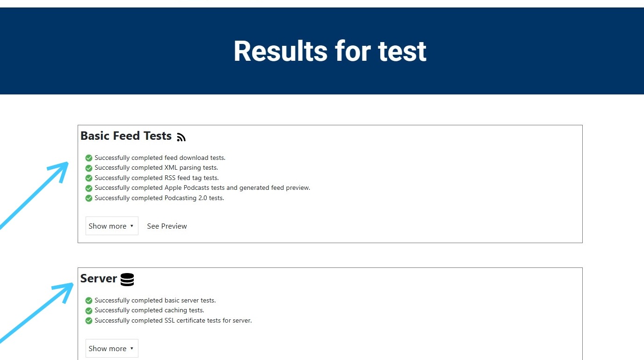The image size is (644, 360).
Task: Click the Apple Podcasts tests result text
Action: tap(202, 188)
